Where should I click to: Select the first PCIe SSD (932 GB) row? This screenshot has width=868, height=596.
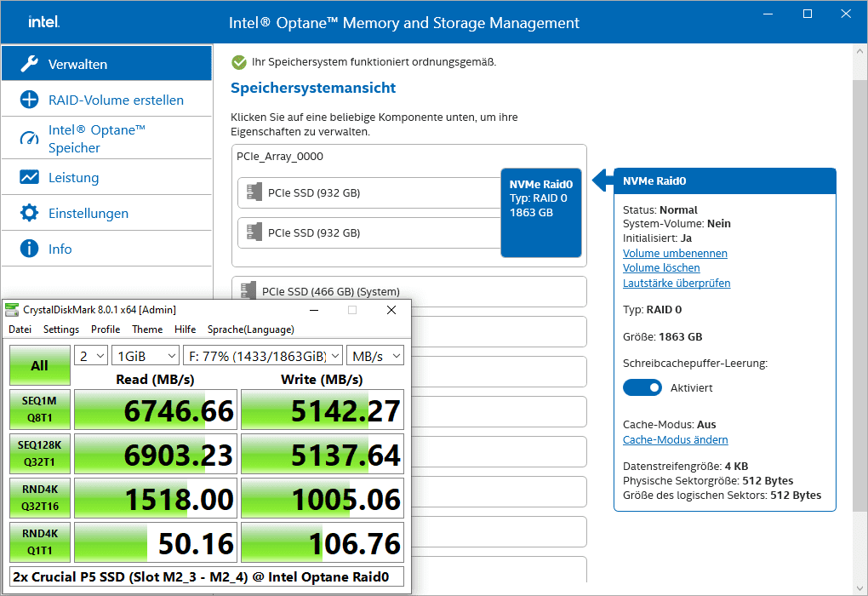369,192
